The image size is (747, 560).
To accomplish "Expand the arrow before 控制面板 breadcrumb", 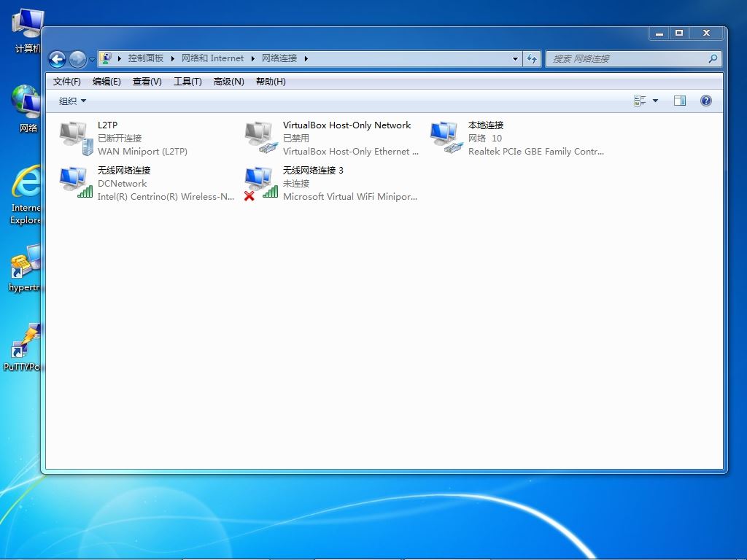I will (119, 58).
